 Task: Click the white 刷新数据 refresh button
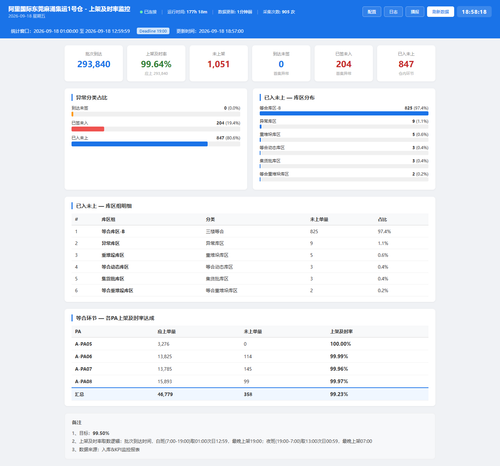tap(440, 12)
